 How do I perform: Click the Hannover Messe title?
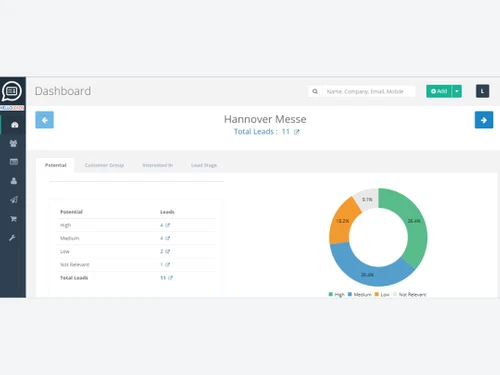click(x=265, y=119)
